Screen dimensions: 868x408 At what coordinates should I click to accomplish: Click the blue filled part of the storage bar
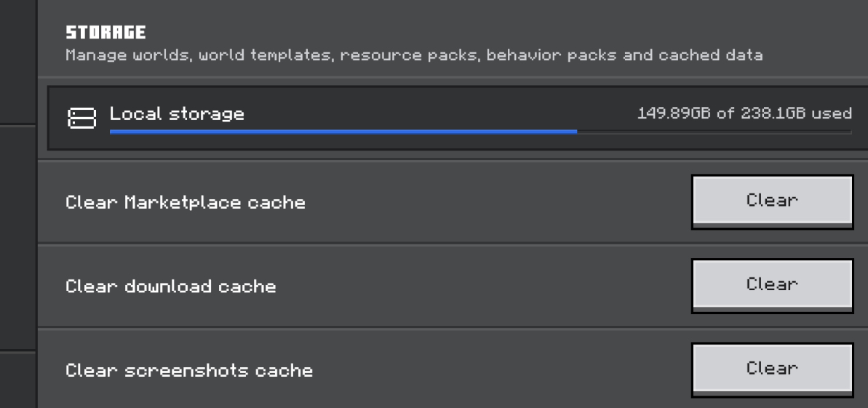click(x=343, y=132)
